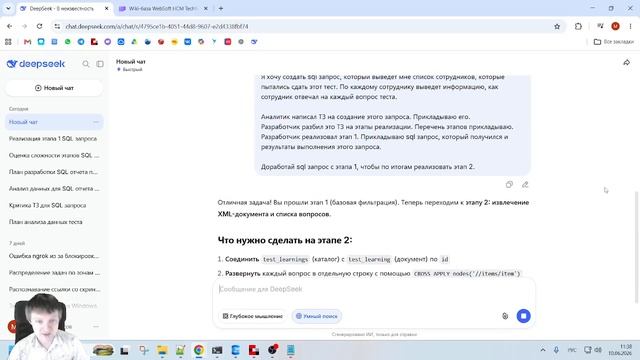The height and width of the screenshot is (360, 640).
Task: Open the tab search dropdown arrow
Action: click(8, 8)
